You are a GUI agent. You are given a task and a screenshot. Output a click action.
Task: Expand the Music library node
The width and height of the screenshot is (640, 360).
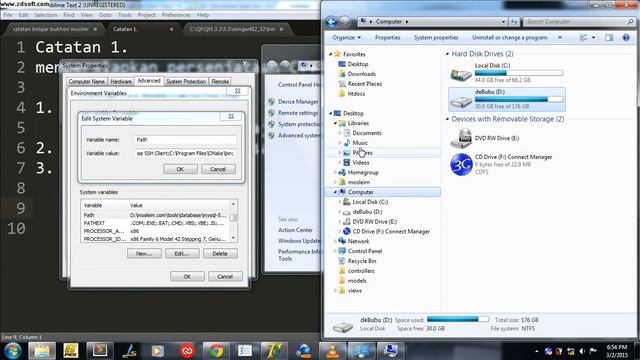click(x=340, y=143)
